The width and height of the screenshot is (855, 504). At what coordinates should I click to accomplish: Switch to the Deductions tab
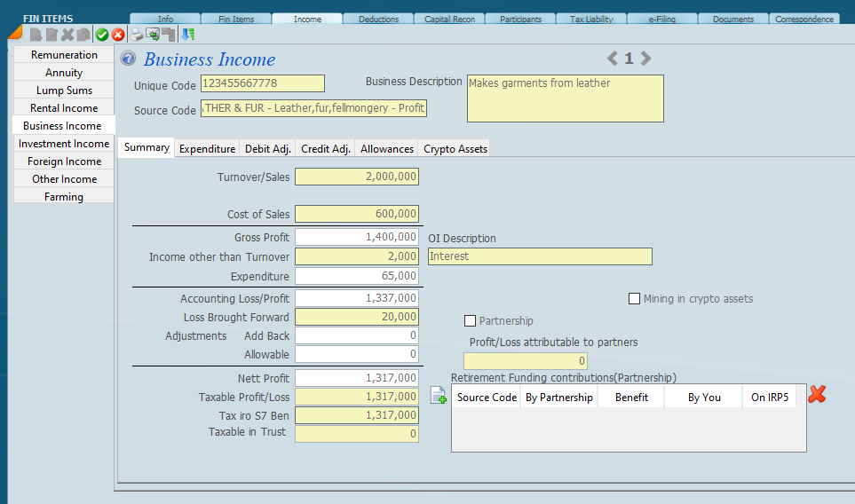(378, 19)
